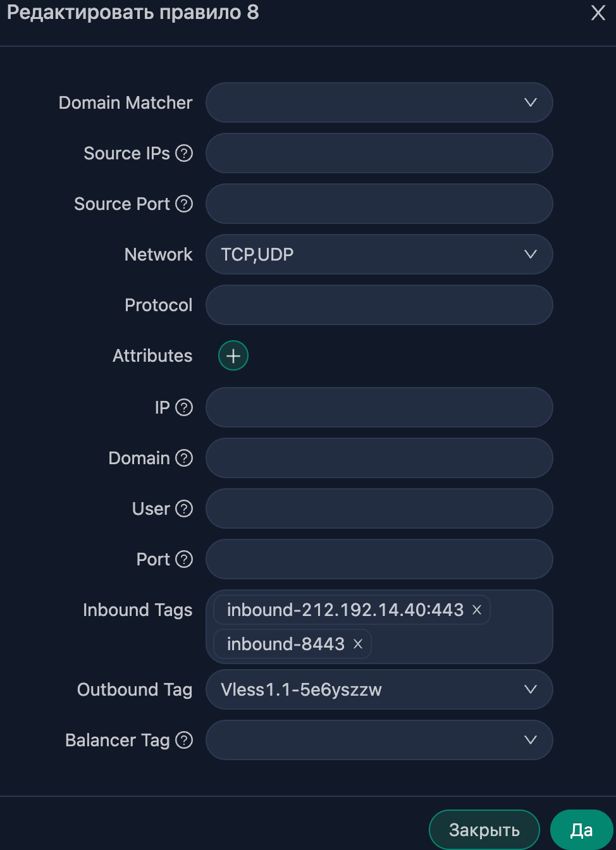Close the rule editing dialog with X
The image size is (616, 850).
point(598,13)
